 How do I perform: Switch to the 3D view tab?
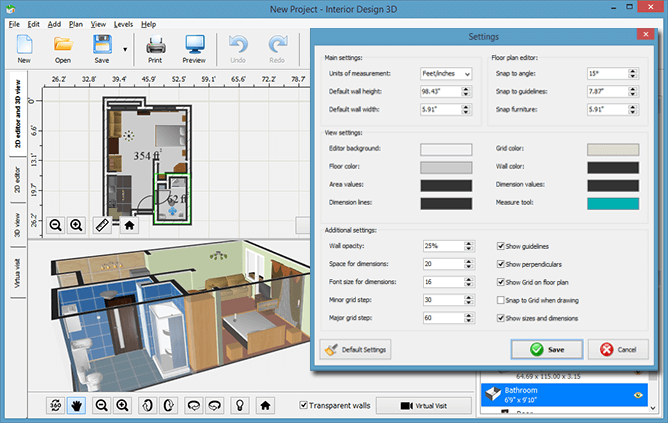pos(17,225)
